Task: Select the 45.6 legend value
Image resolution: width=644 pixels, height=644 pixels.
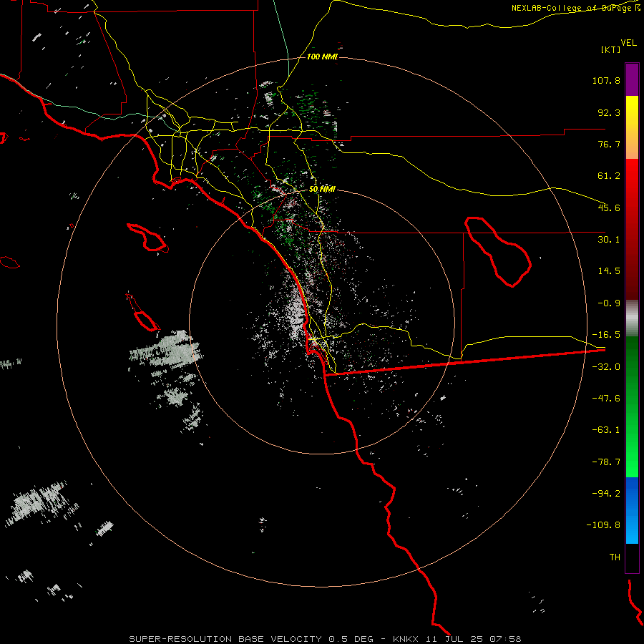Action: tap(609, 208)
